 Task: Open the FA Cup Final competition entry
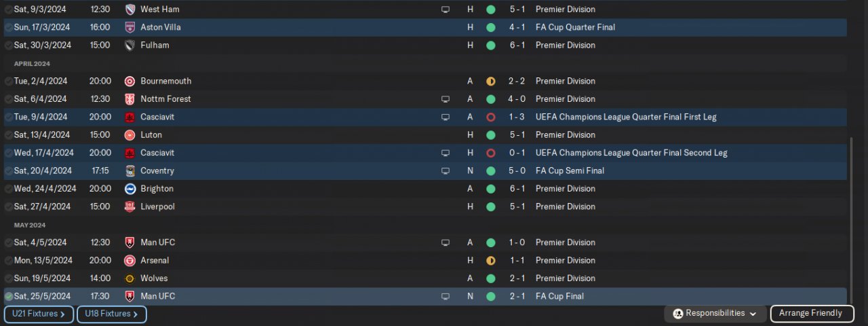(x=559, y=296)
